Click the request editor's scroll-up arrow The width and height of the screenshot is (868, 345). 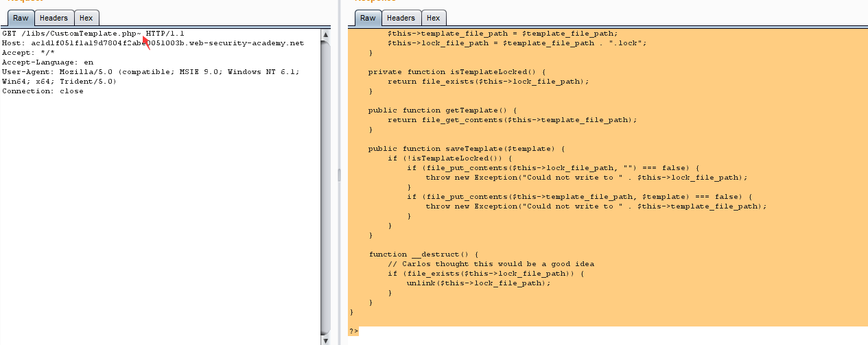pos(325,34)
